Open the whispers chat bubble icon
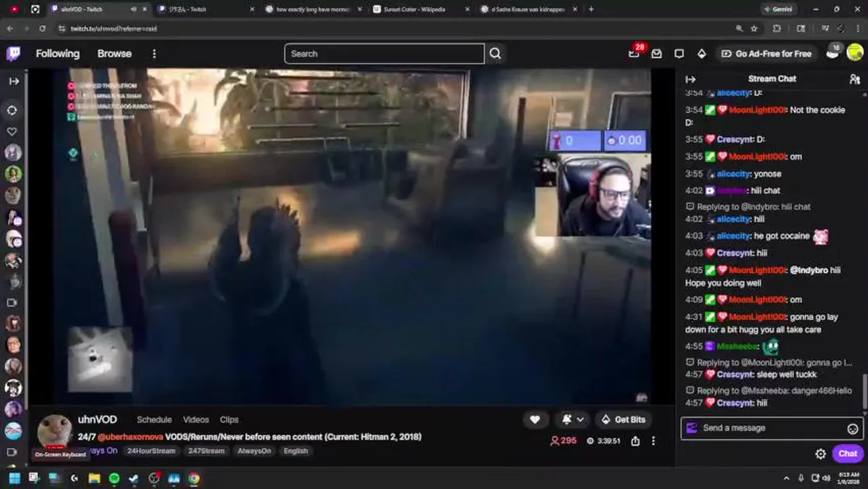The width and height of the screenshot is (868, 489). 679,54
